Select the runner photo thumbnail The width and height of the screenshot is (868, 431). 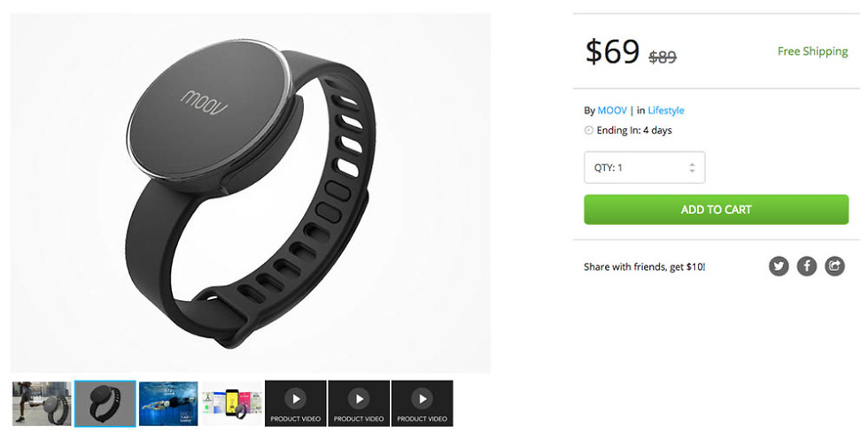43,404
